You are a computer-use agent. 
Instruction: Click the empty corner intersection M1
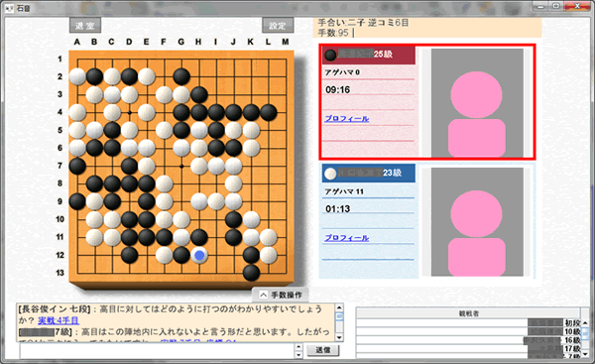(x=287, y=59)
